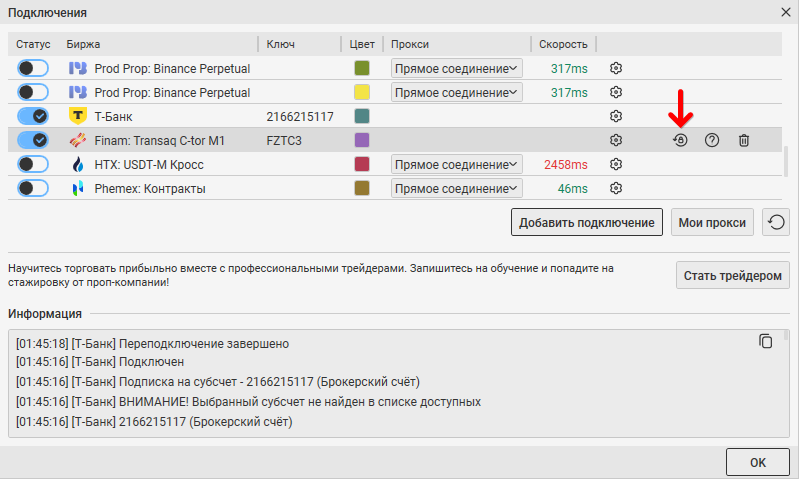Pick the purple color swatch for Finam

[x=362, y=140]
